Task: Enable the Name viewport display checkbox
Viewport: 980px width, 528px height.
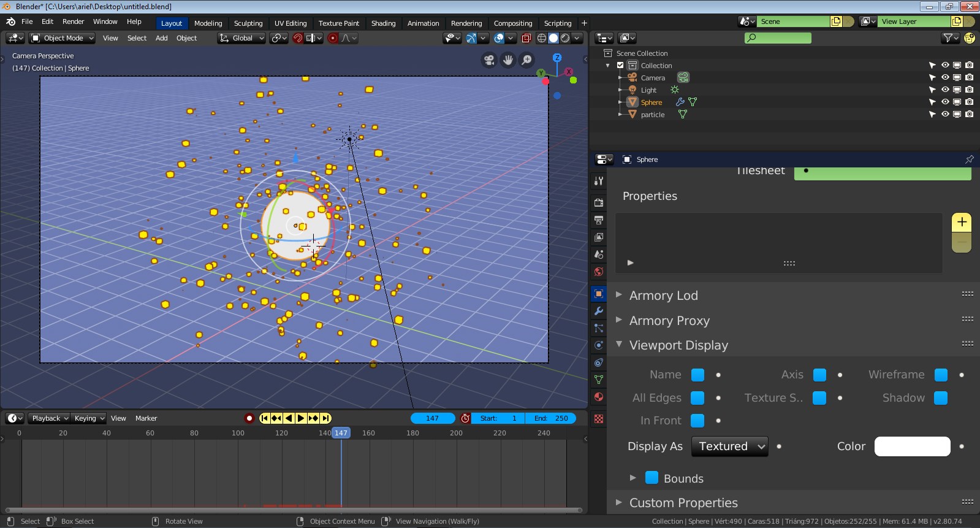Action: [697, 375]
